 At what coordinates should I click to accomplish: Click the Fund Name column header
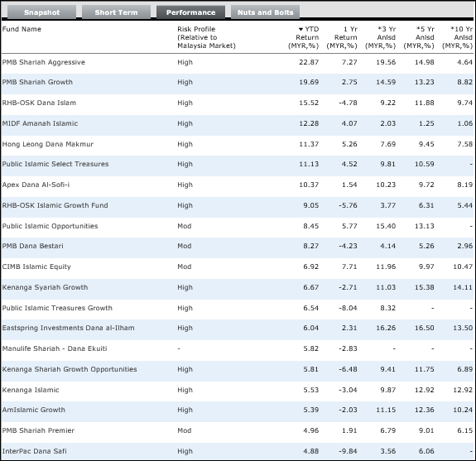pyautogui.click(x=22, y=29)
